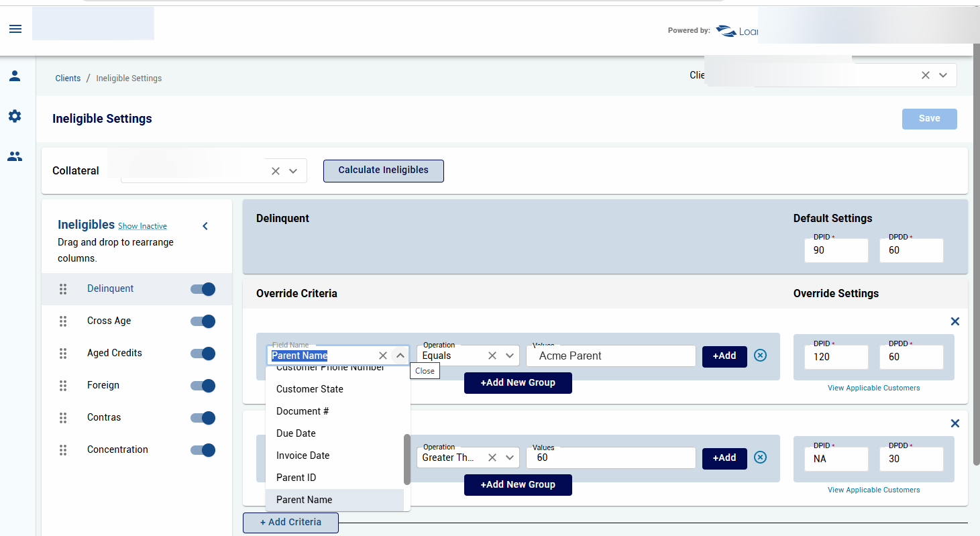Clear the client selector with X
Image resolution: width=980 pixels, height=536 pixels.
926,75
